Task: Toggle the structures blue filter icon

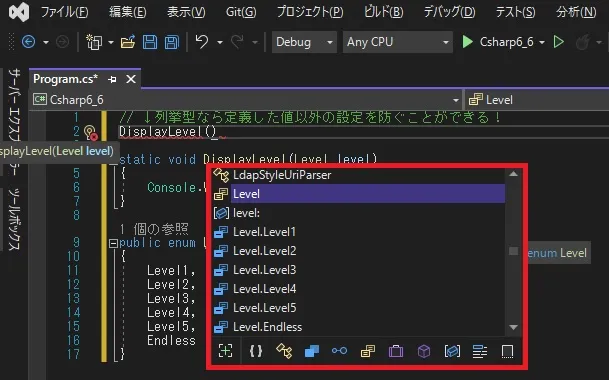Action: [312, 351]
